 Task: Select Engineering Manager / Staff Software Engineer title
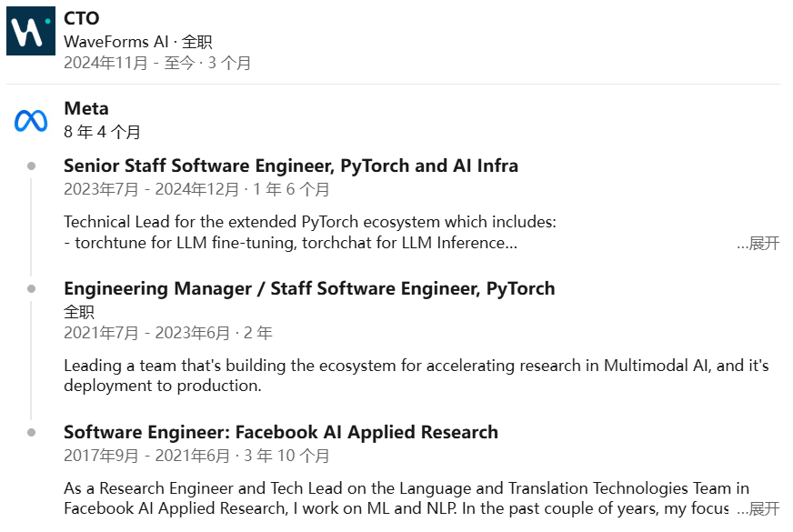click(x=309, y=288)
